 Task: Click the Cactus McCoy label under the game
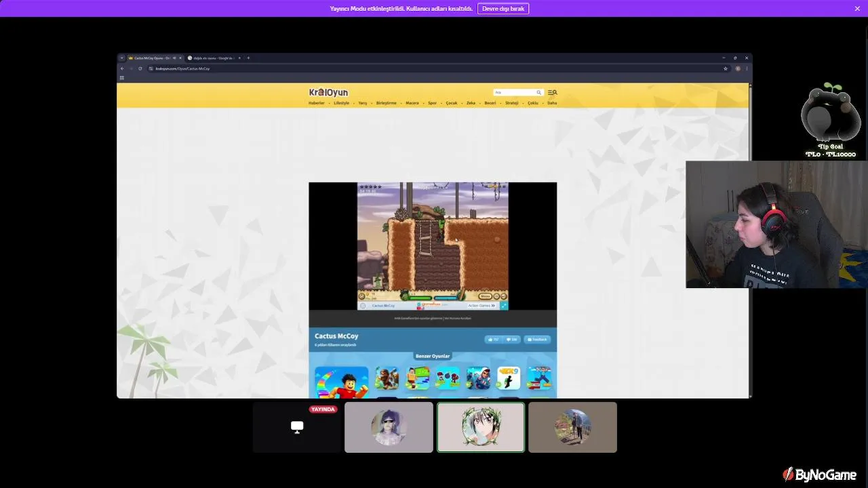click(x=383, y=306)
